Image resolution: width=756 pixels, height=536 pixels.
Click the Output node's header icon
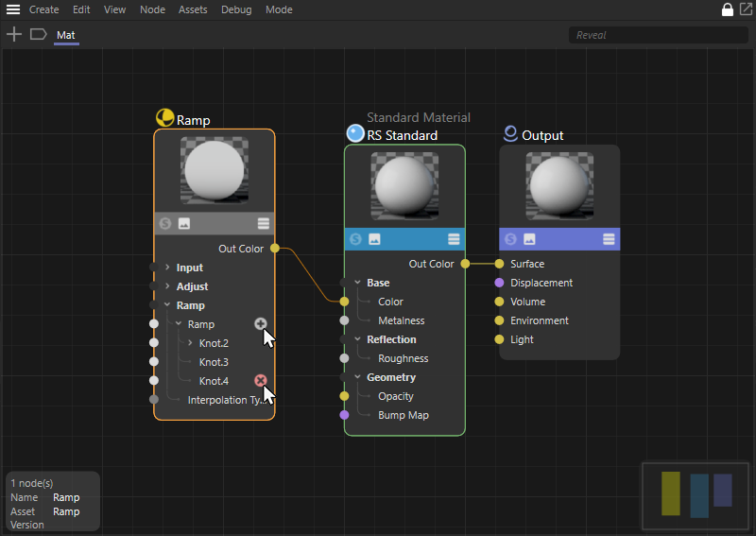coord(510,133)
